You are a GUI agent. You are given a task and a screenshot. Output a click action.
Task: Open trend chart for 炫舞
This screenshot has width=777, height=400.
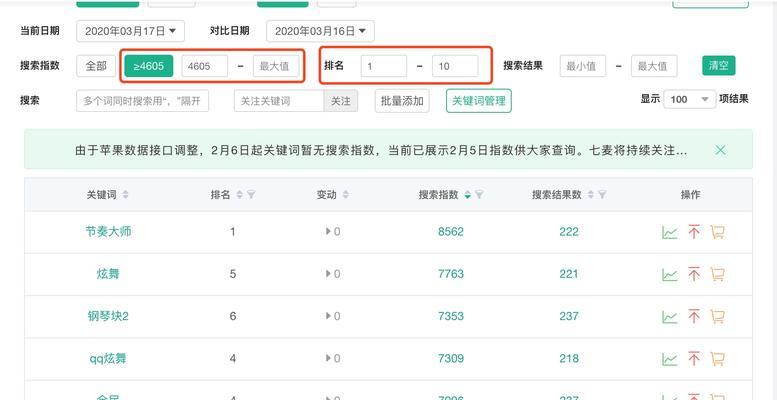point(669,274)
